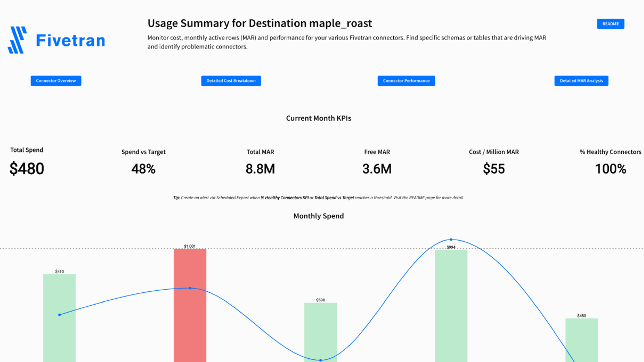
Task: Click the Current Month KPIs heading
Action: tap(318, 118)
